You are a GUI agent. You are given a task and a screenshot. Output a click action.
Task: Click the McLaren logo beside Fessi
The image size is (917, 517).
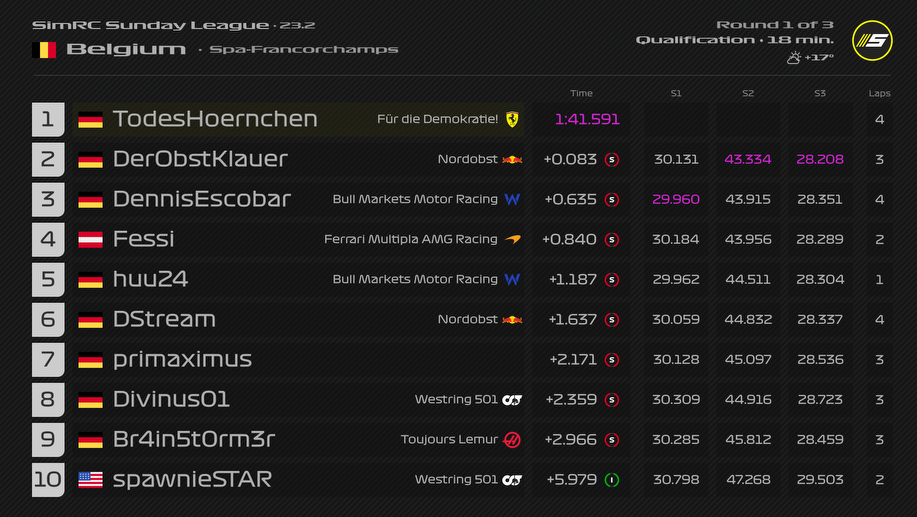coord(512,239)
